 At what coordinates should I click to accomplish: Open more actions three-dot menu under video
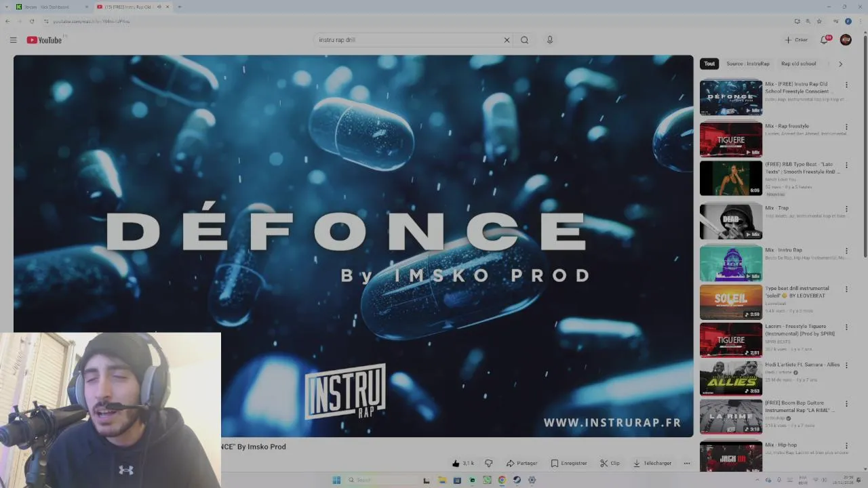click(687, 464)
